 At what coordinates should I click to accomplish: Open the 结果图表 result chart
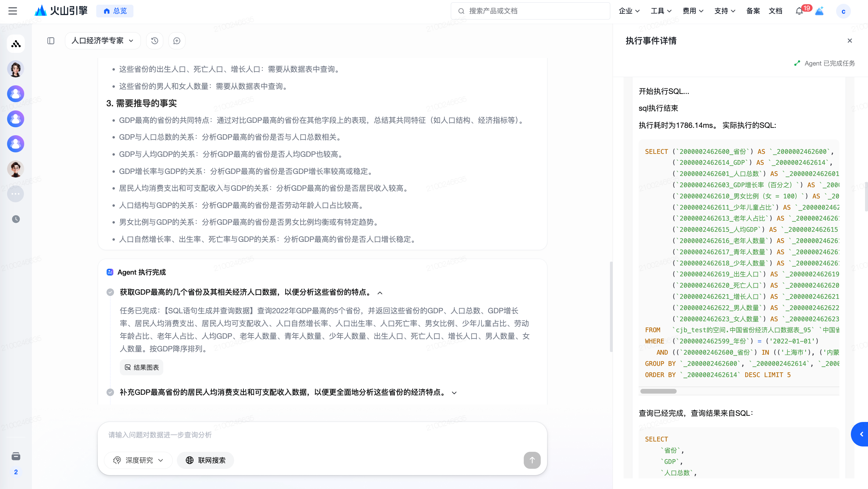click(x=141, y=367)
